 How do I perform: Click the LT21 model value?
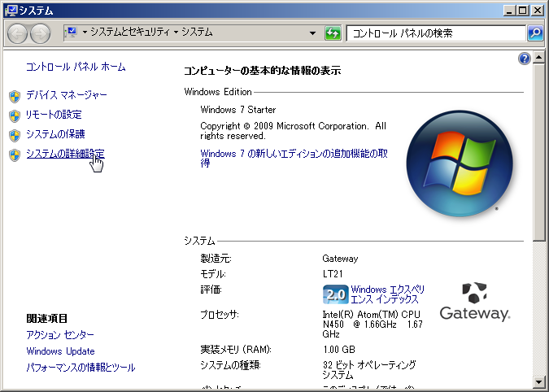click(333, 274)
